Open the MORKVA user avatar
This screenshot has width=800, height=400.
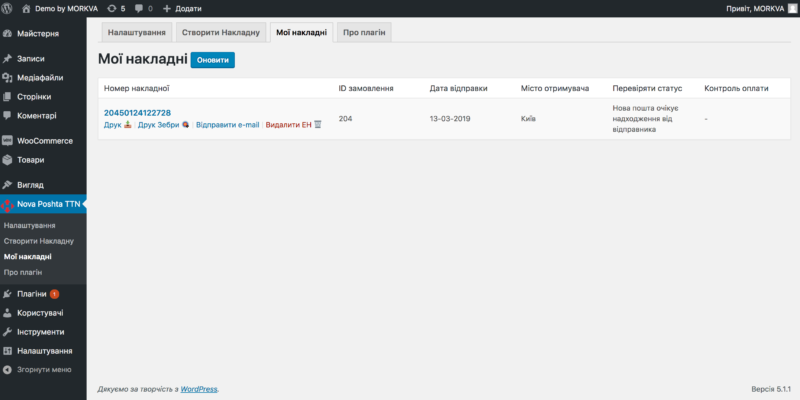pyautogui.click(x=792, y=8)
